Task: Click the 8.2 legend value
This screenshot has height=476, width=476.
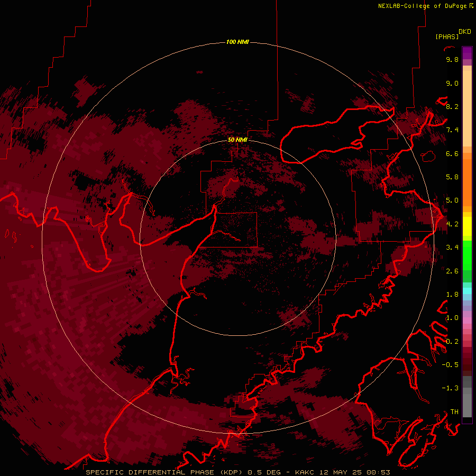Action: pos(452,106)
